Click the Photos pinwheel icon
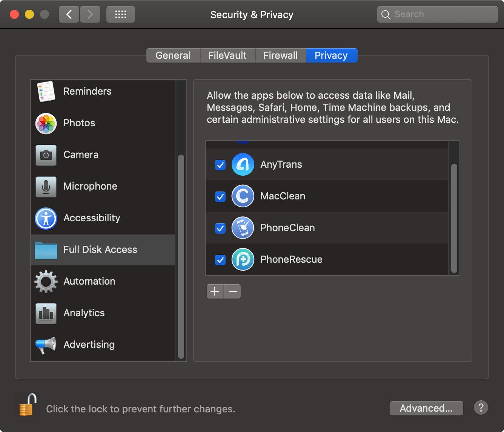Image resolution: width=504 pixels, height=432 pixels. point(46,123)
